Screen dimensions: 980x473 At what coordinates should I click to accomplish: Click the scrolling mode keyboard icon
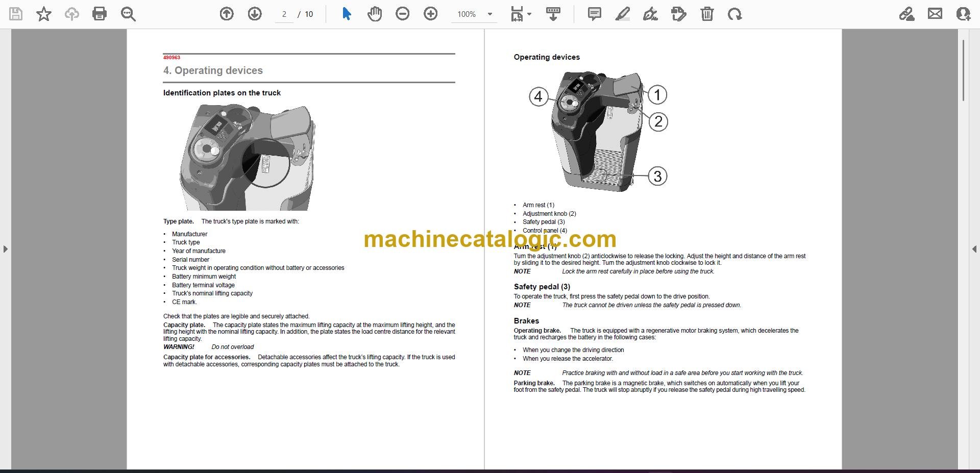pyautogui.click(x=553, y=14)
